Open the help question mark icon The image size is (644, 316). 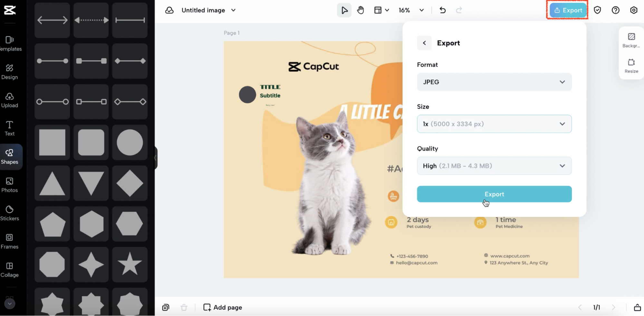tap(616, 10)
